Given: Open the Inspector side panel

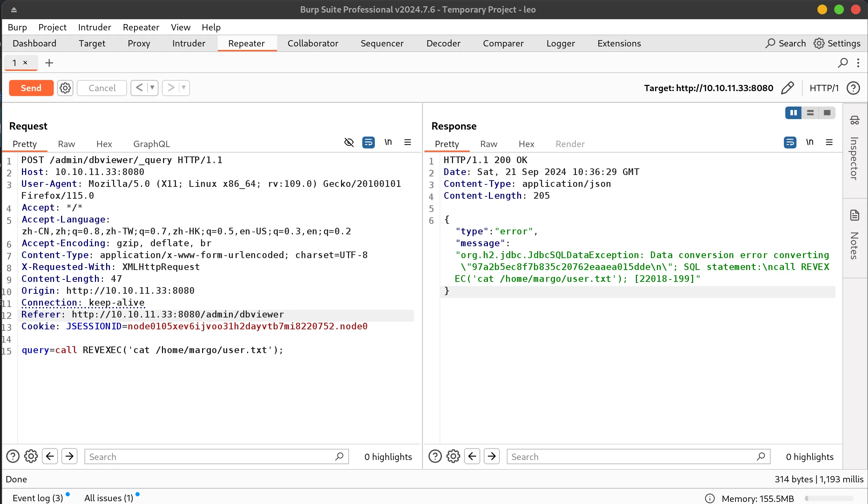Looking at the screenshot, I should 854,151.
